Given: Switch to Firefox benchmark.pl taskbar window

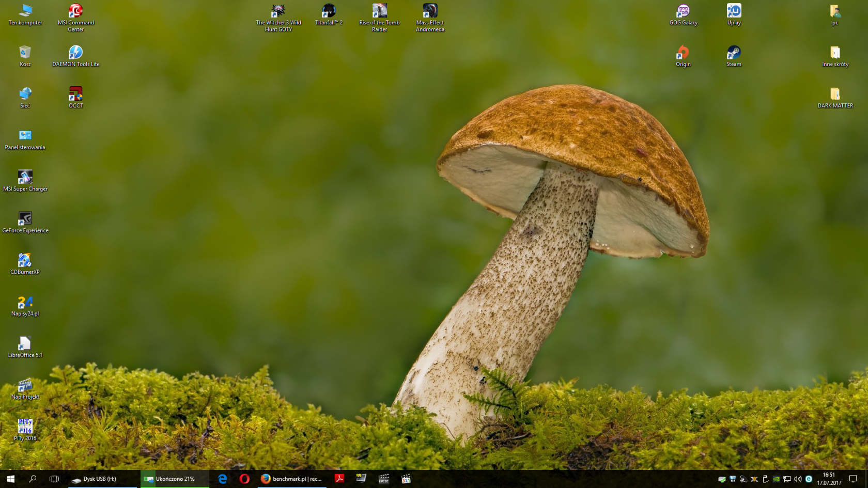Looking at the screenshot, I should (292, 479).
